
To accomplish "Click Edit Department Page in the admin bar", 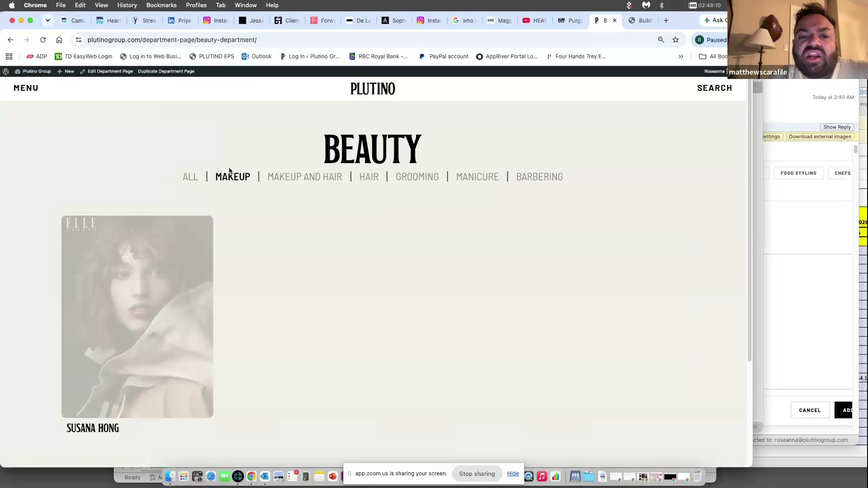I will point(106,71).
